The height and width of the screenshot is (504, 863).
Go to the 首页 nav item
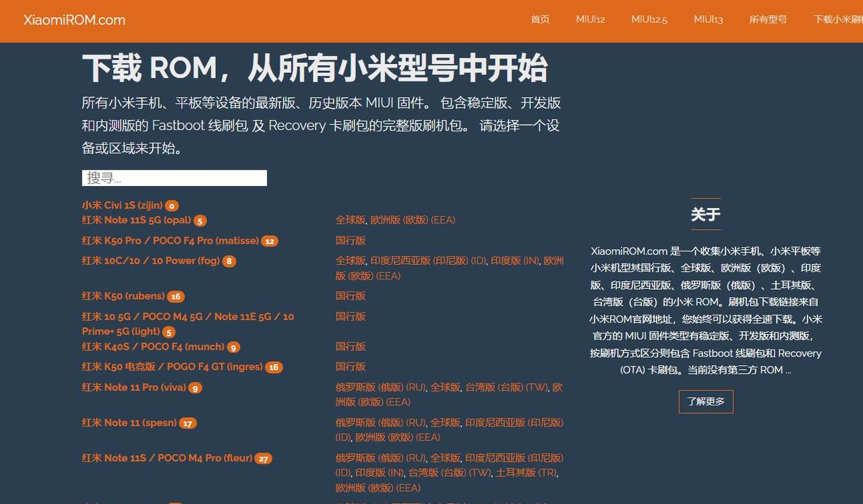540,20
